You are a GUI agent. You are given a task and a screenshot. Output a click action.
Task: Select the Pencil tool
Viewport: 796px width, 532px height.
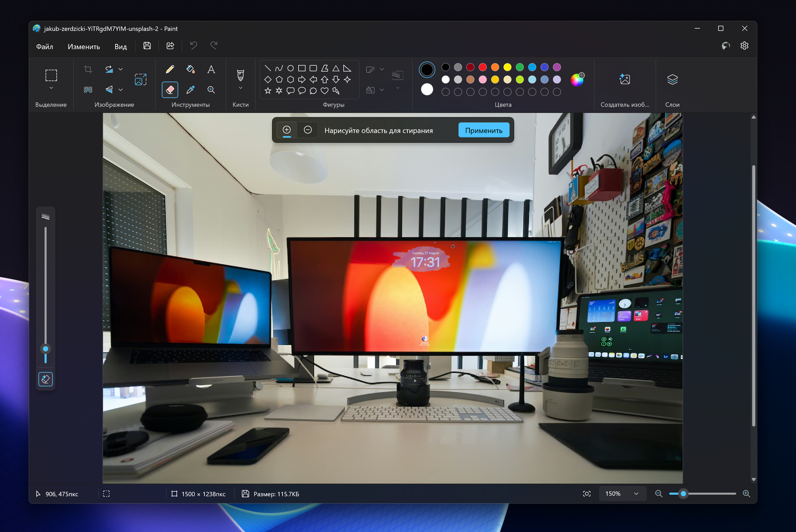point(170,69)
